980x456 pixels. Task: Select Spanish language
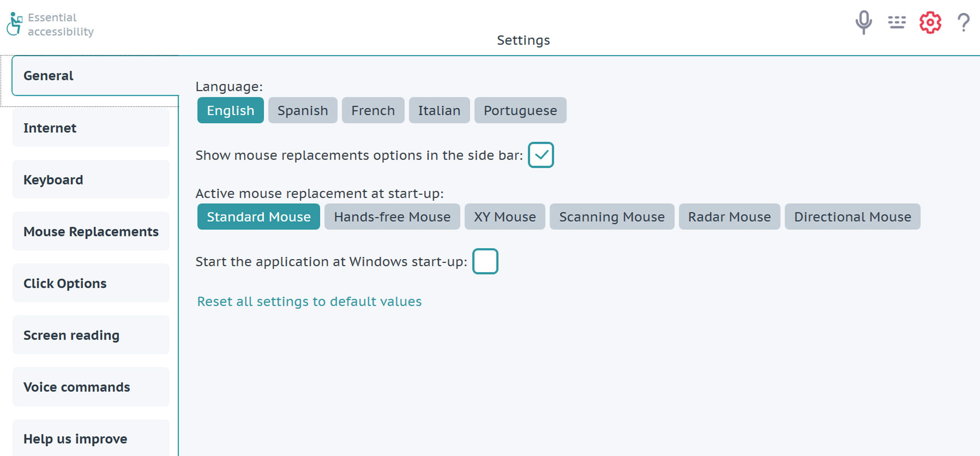302,111
